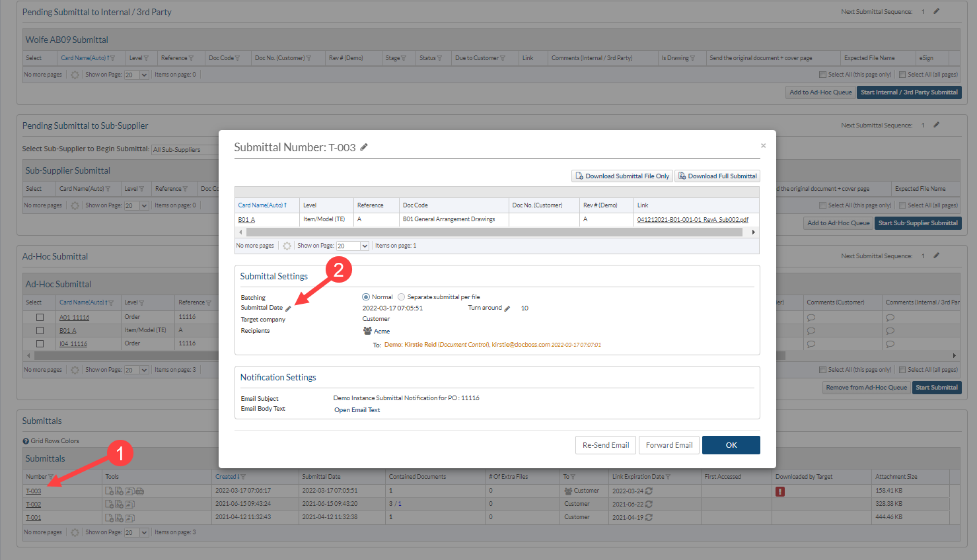977x560 pixels.
Task: Click Start Internal / 3rd Party Submittal
Action: (x=909, y=92)
